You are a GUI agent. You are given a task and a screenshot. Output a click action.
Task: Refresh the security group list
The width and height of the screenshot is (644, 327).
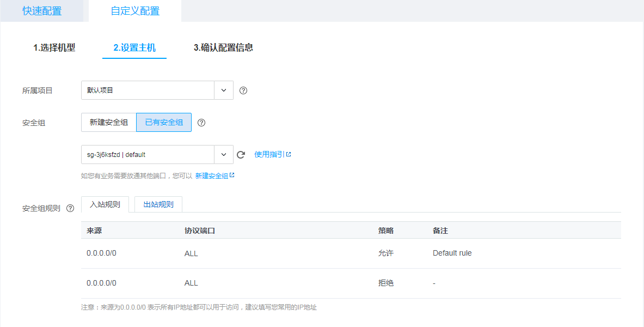pyautogui.click(x=241, y=155)
